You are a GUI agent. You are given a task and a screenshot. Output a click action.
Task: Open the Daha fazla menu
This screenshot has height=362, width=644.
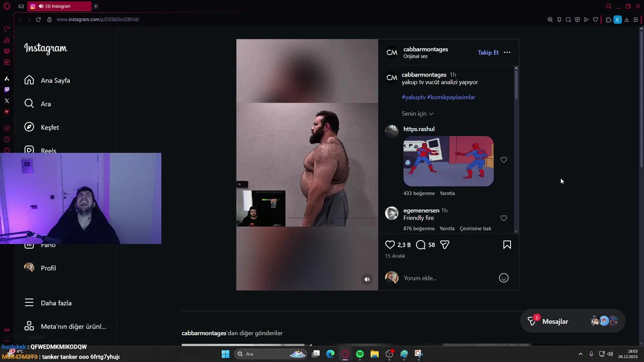pos(48,303)
